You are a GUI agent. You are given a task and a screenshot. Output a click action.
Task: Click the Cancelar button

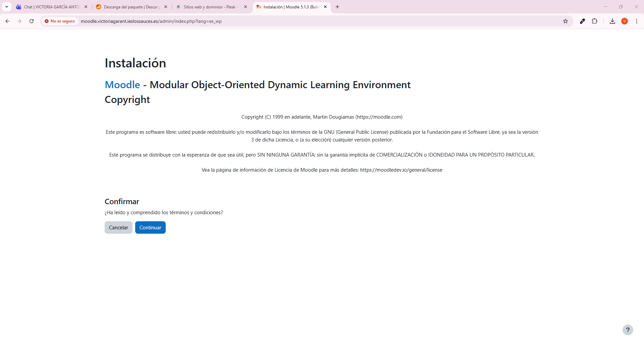pos(118,228)
